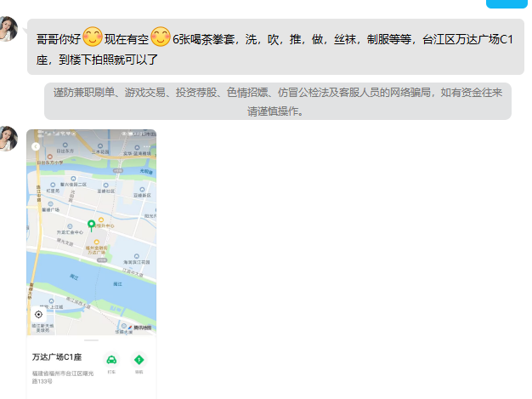Click the drag handle above the location card
Viewport: 532px width, 399px height.
tap(91, 340)
